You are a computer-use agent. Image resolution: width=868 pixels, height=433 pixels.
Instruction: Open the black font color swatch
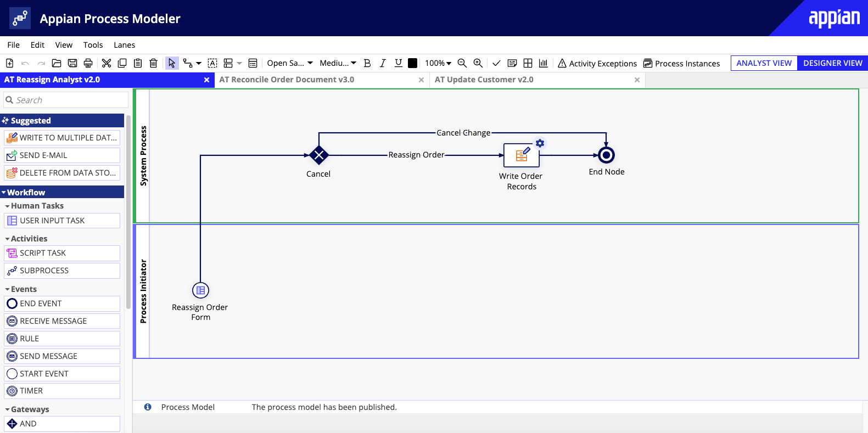coord(413,63)
